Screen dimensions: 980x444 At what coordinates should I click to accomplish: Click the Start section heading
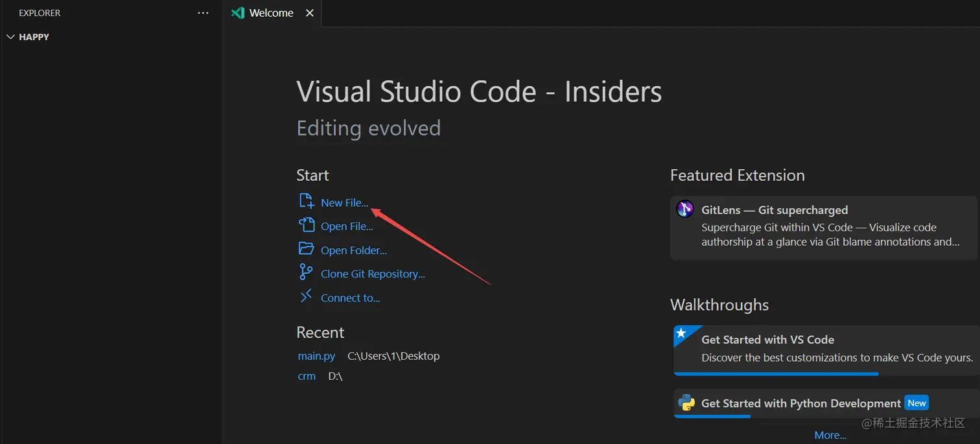(x=312, y=175)
